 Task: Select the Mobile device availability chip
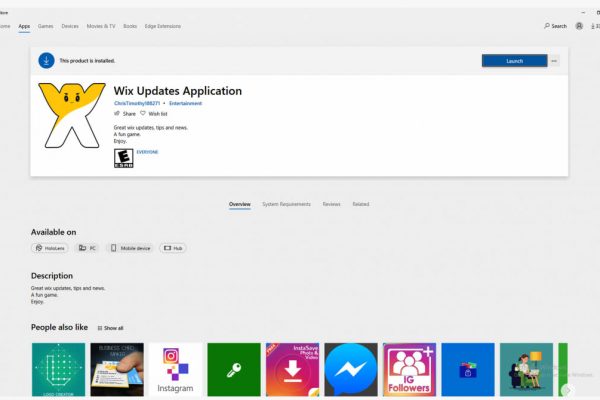click(130, 248)
